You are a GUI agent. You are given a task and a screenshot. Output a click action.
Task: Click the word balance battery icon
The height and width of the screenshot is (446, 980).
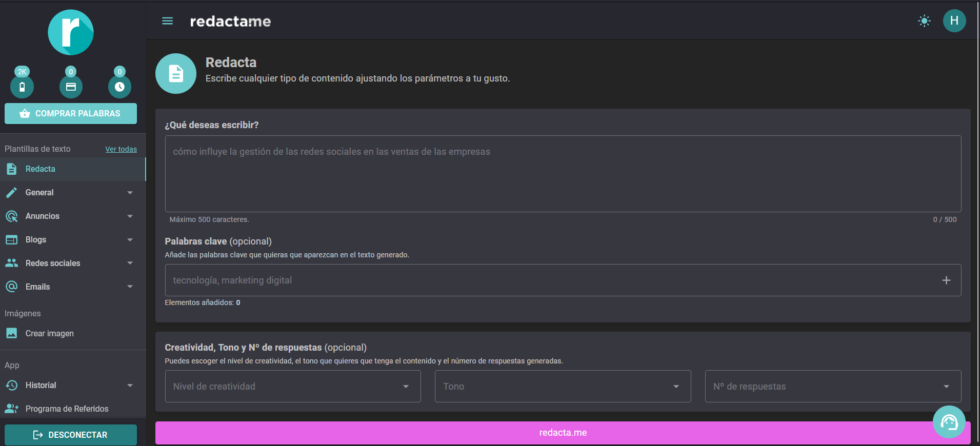[22, 87]
